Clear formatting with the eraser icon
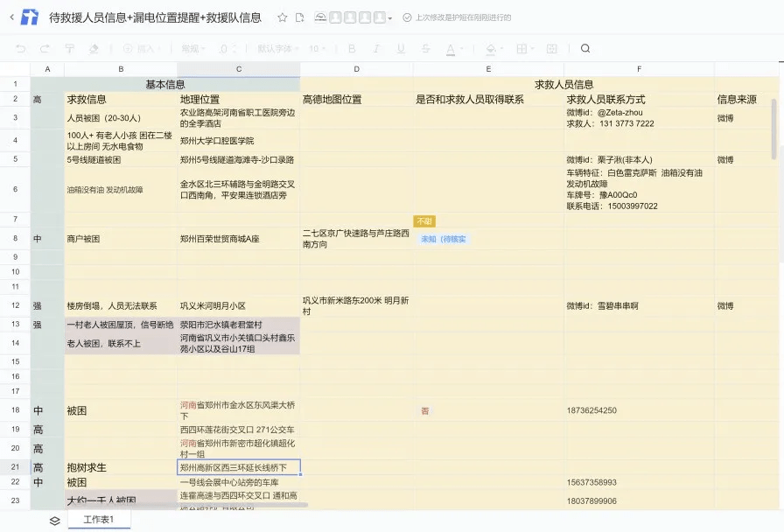The height and width of the screenshot is (532, 784). coord(94,48)
